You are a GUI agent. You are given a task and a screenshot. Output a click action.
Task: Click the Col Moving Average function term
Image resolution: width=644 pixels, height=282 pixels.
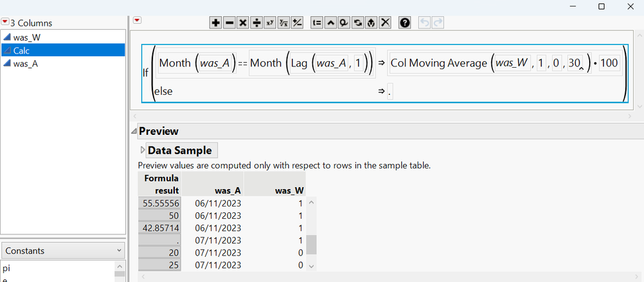click(x=438, y=63)
